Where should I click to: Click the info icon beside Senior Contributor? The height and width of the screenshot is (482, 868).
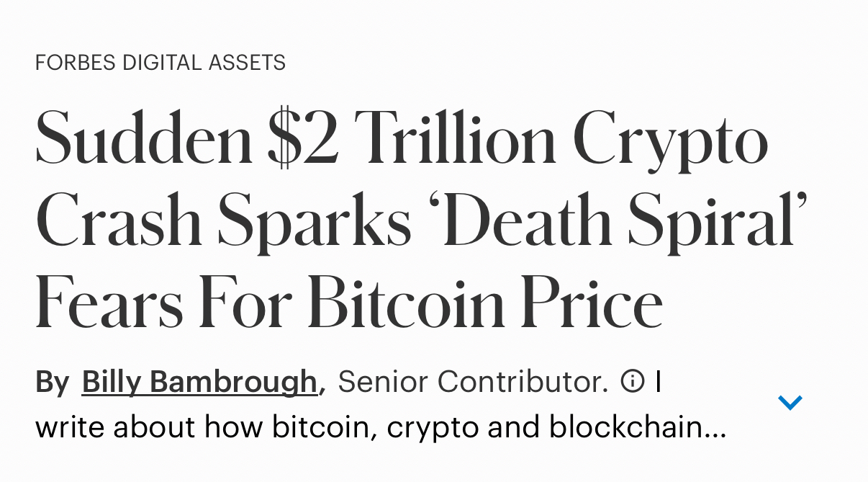coord(632,381)
